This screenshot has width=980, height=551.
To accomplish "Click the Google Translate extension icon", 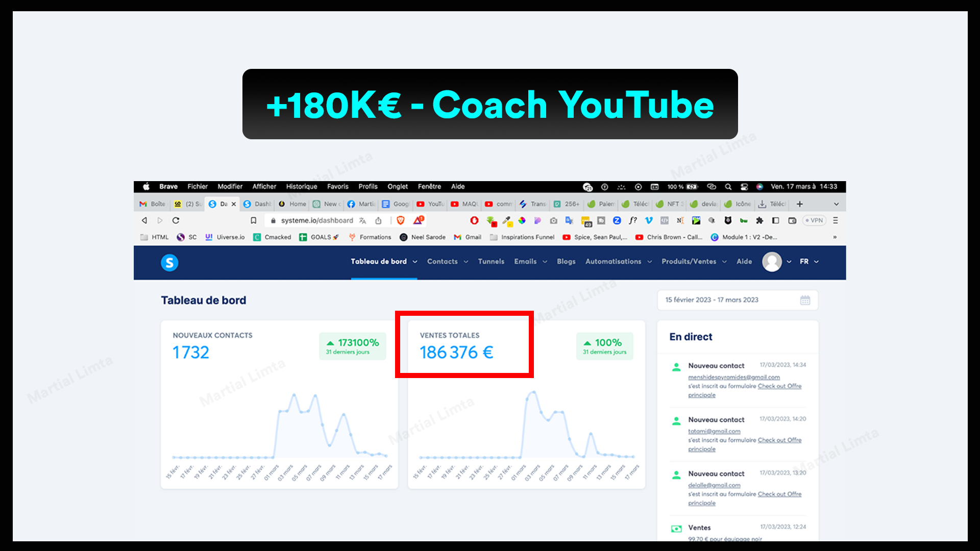I will [x=569, y=220].
